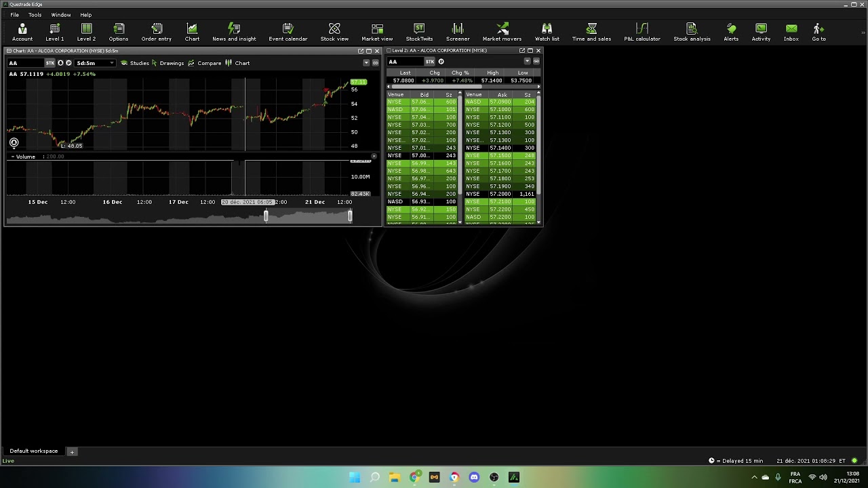The height and width of the screenshot is (488, 868).
Task: Open the StockTwits feed
Action: (419, 32)
